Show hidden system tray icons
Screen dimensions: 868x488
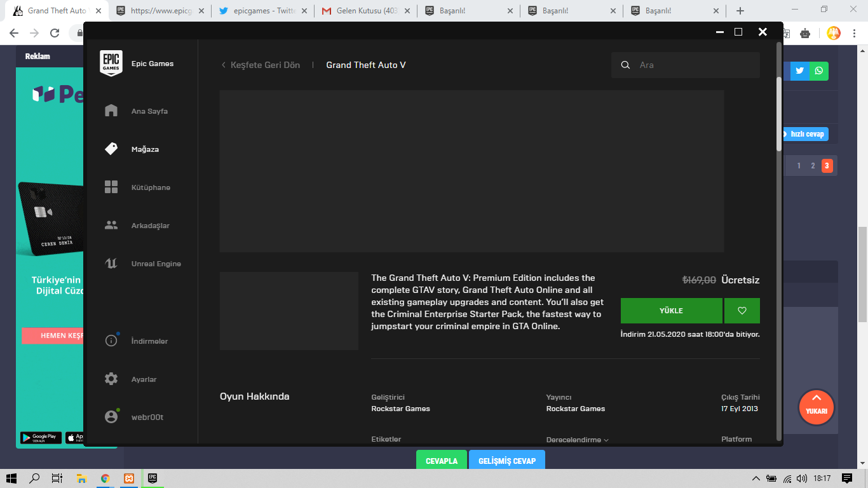coord(756,478)
